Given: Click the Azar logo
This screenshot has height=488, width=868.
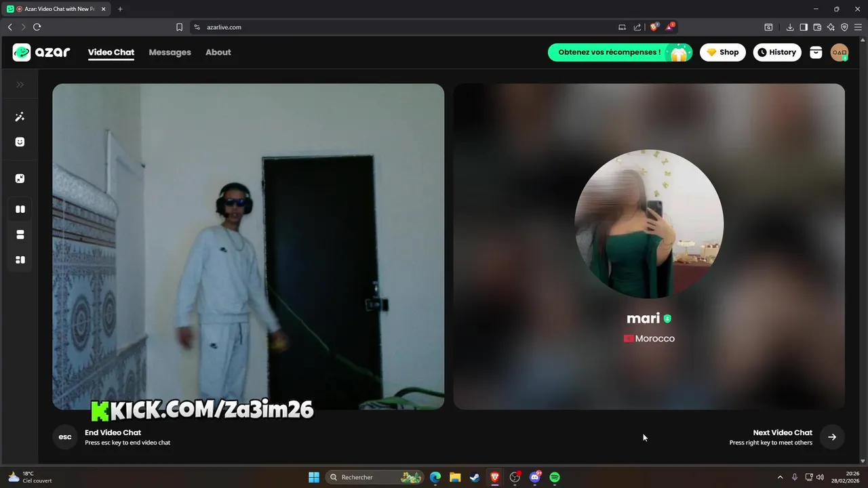Looking at the screenshot, I should [41, 52].
